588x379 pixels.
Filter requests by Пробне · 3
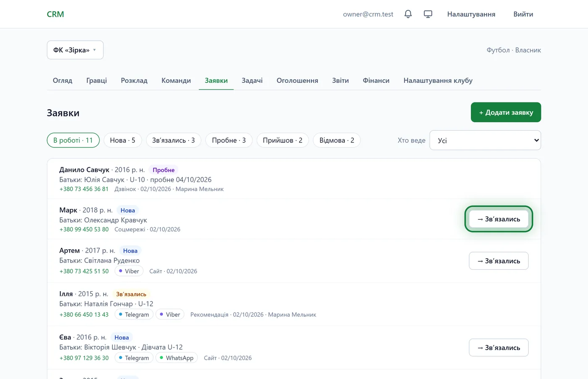(229, 140)
